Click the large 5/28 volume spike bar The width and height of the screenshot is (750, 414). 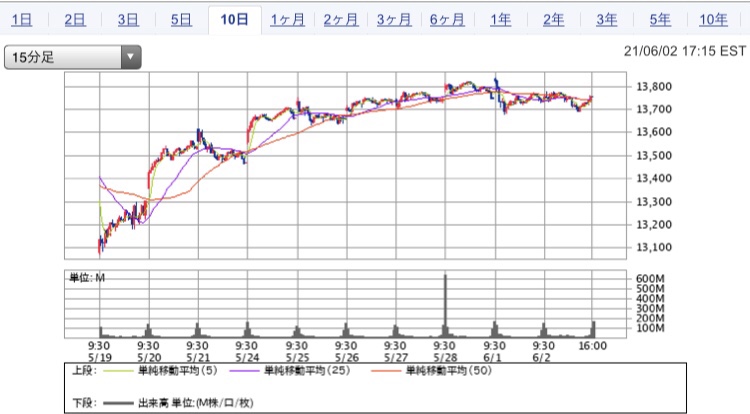[445, 306]
